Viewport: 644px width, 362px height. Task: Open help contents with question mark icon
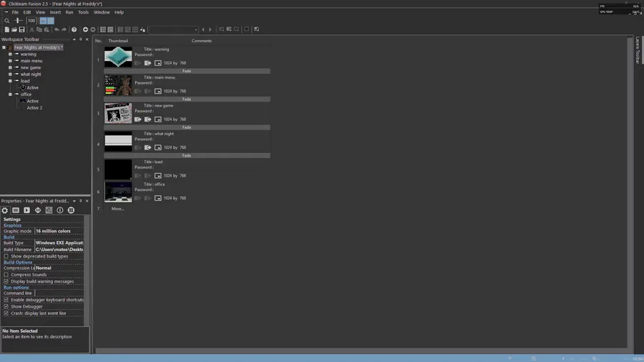(74, 29)
